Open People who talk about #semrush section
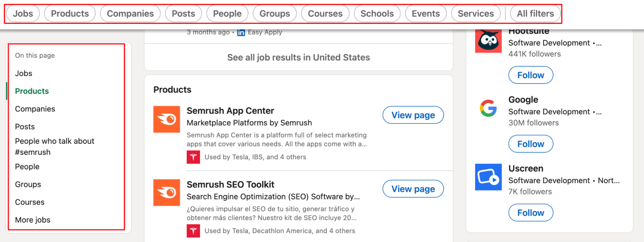Viewport: 644px width, 242px height. [54, 146]
